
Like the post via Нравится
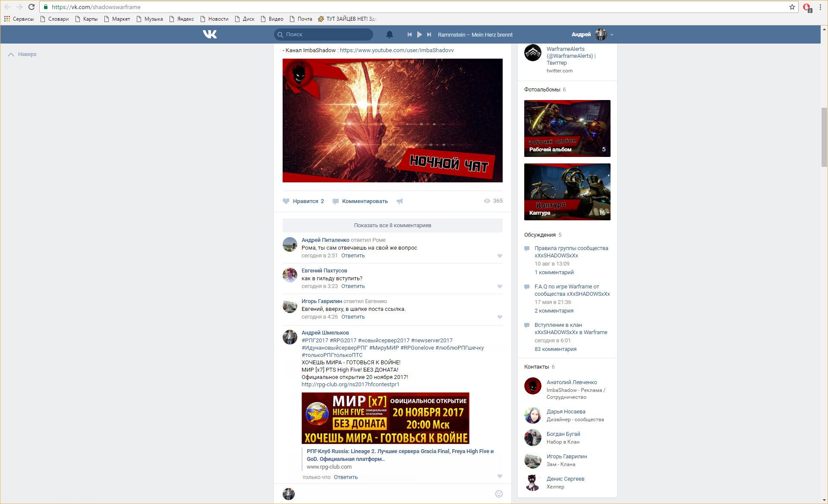[x=303, y=201]
